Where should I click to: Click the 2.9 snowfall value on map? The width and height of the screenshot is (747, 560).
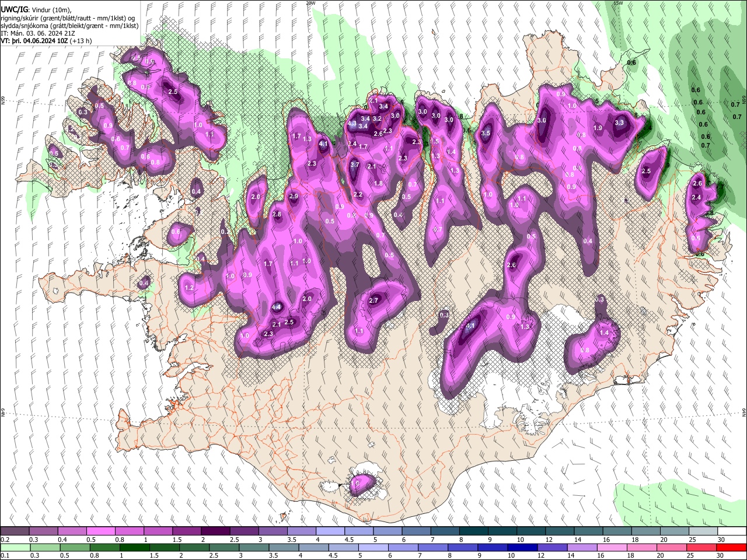(294, 197)
